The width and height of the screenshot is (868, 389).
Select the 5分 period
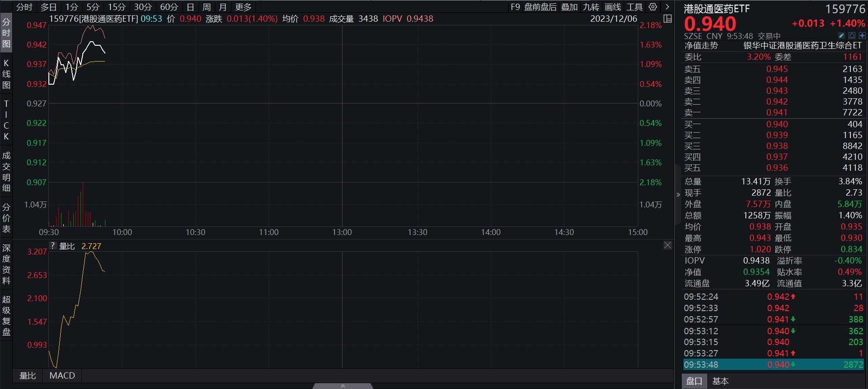coord(93,7)
